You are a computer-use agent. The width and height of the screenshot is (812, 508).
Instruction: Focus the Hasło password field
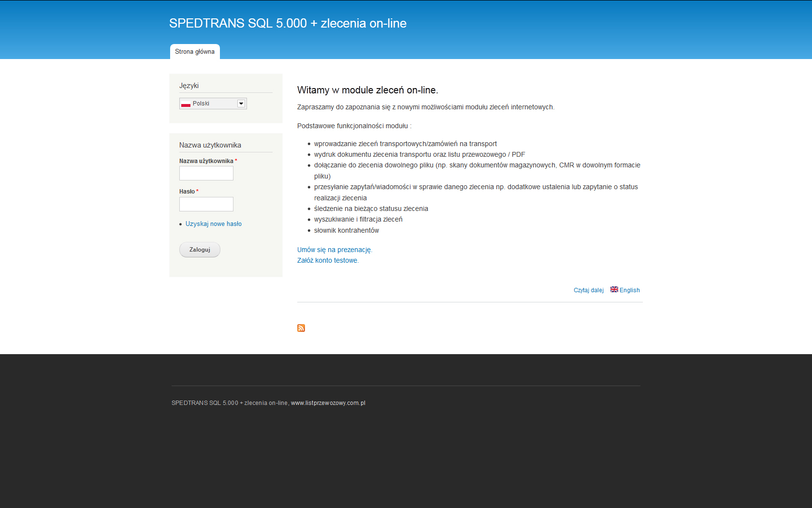[206, 204]
